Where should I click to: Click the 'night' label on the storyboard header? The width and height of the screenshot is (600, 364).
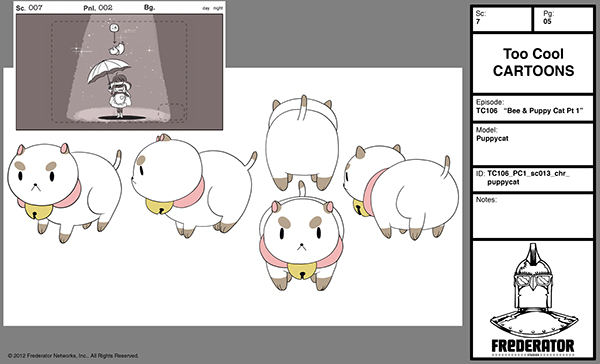click(x=218, y=8)
